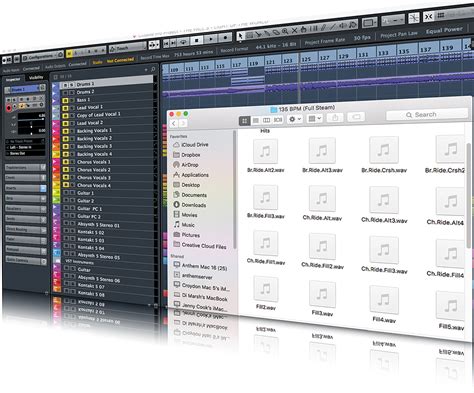Switch Finder to cover flow view
474x393 pixels.
coord(278,120)
